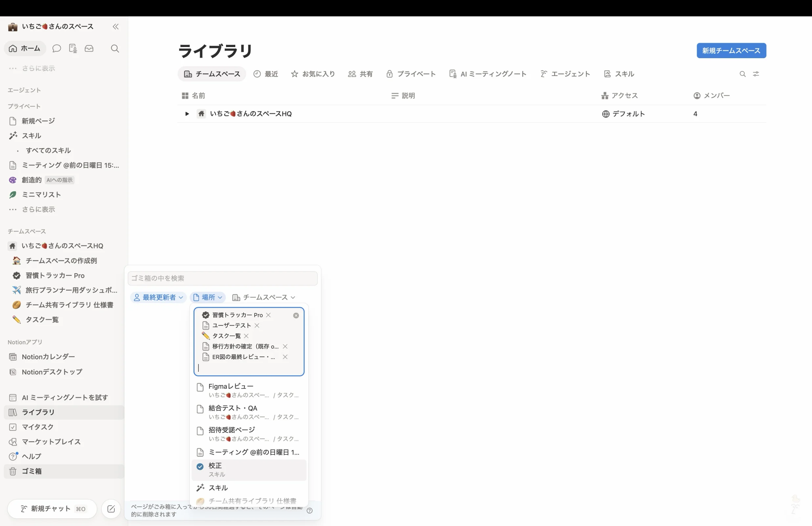
Task: Search the library with magnifier icon
Action: tap(742, 74)
